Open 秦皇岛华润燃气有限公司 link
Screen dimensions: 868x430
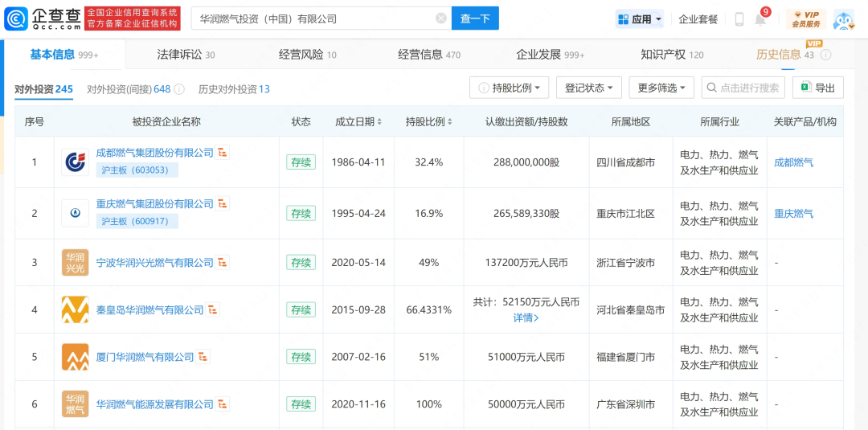(150, 310)
